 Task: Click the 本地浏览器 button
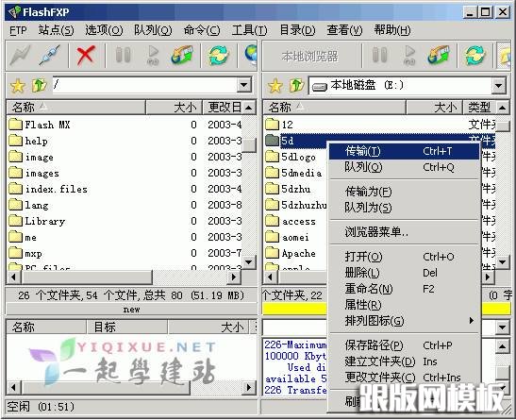310,56
